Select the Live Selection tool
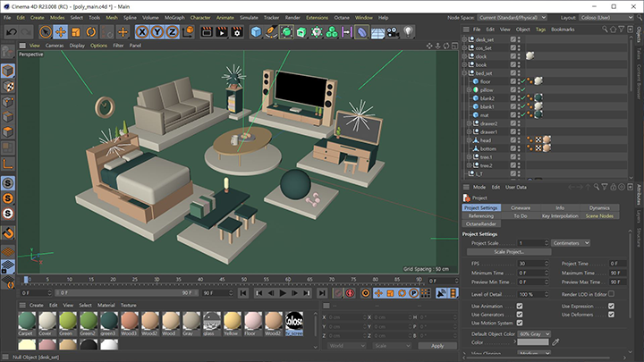Screen dimensions: 644x362 pos(46,32)
